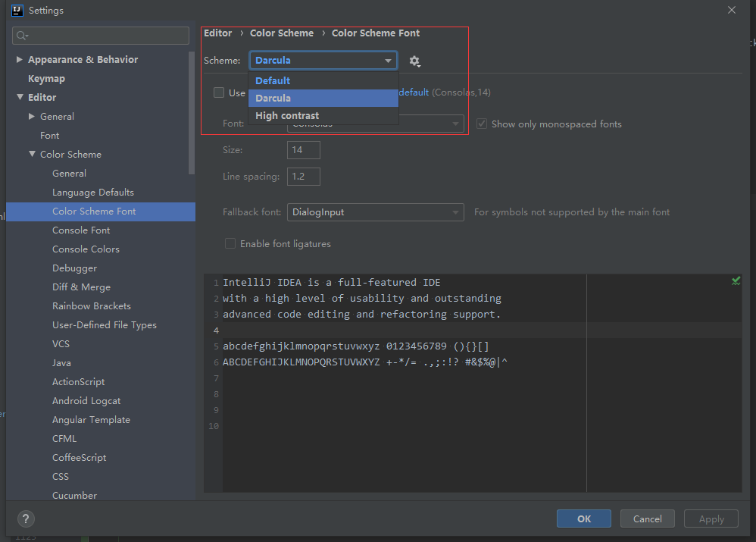Open Rainbow Brackets settings page

pyautogui.click(x=91, y=306)
